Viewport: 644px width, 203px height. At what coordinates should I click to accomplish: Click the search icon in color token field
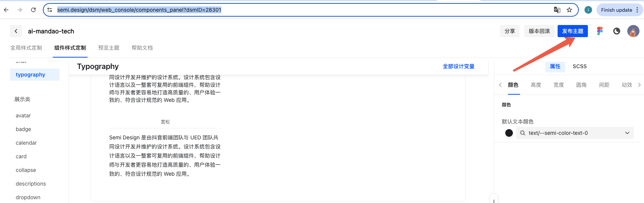tap(523, 133)
